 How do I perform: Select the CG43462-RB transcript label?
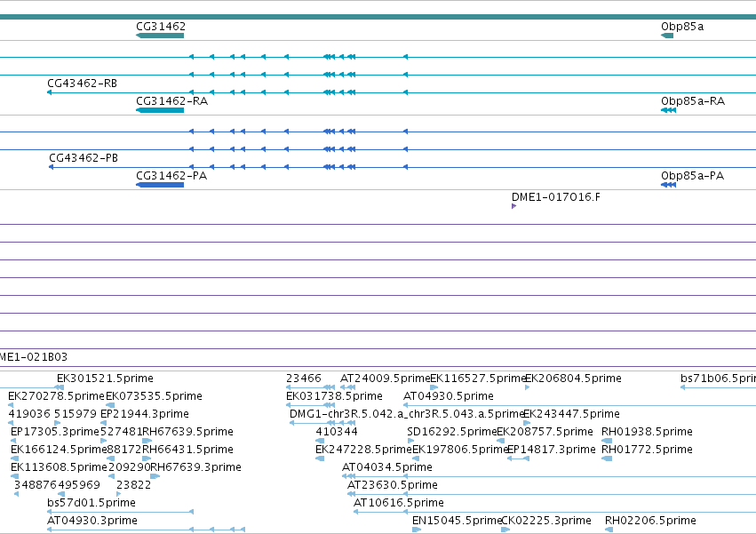83,83
